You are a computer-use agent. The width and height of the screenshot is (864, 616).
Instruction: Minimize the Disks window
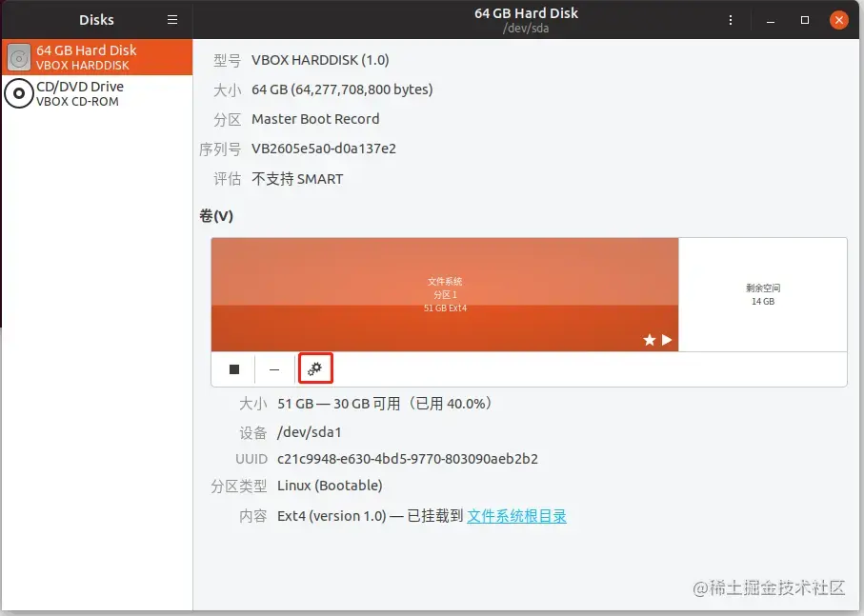coord(771,20)
